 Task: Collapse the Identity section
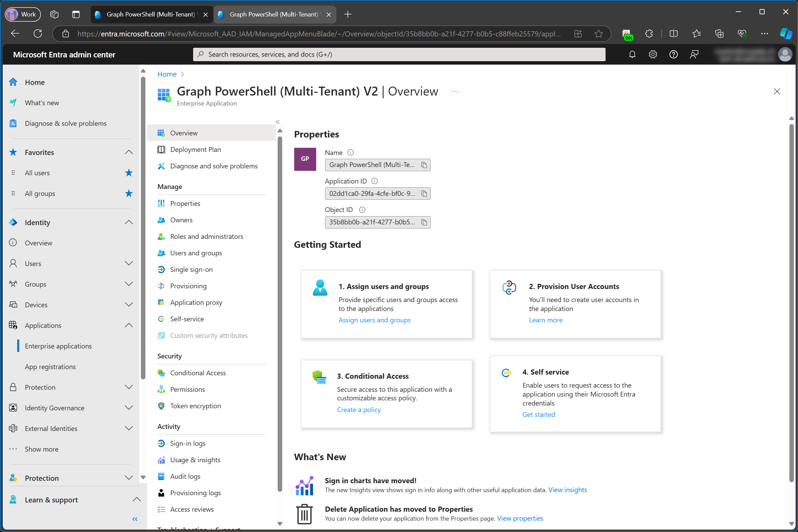point(129,222)
